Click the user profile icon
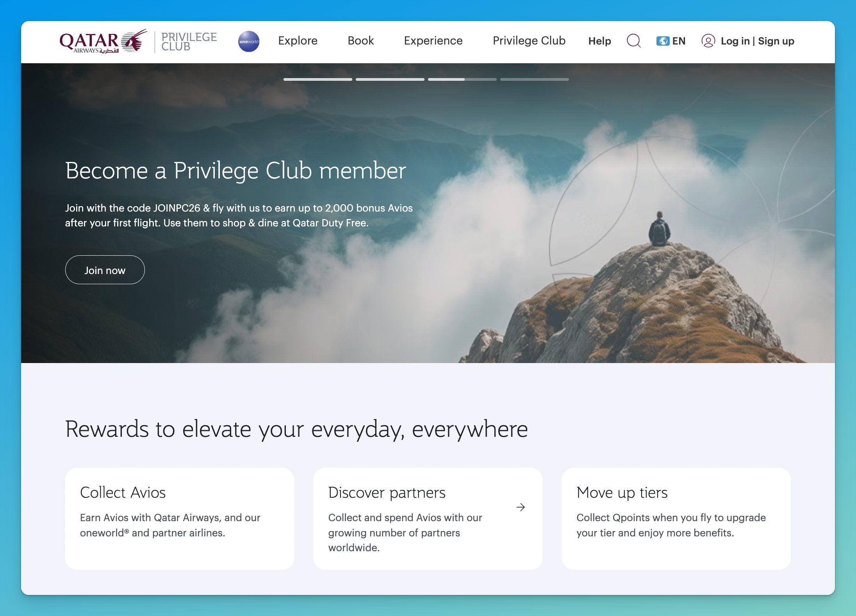The width and height of the screenshot is (856, 616). point(708,41)
